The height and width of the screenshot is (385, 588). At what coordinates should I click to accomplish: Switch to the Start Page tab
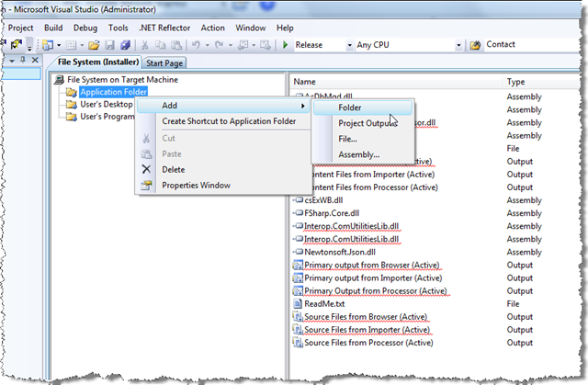(x=165, y=63)
